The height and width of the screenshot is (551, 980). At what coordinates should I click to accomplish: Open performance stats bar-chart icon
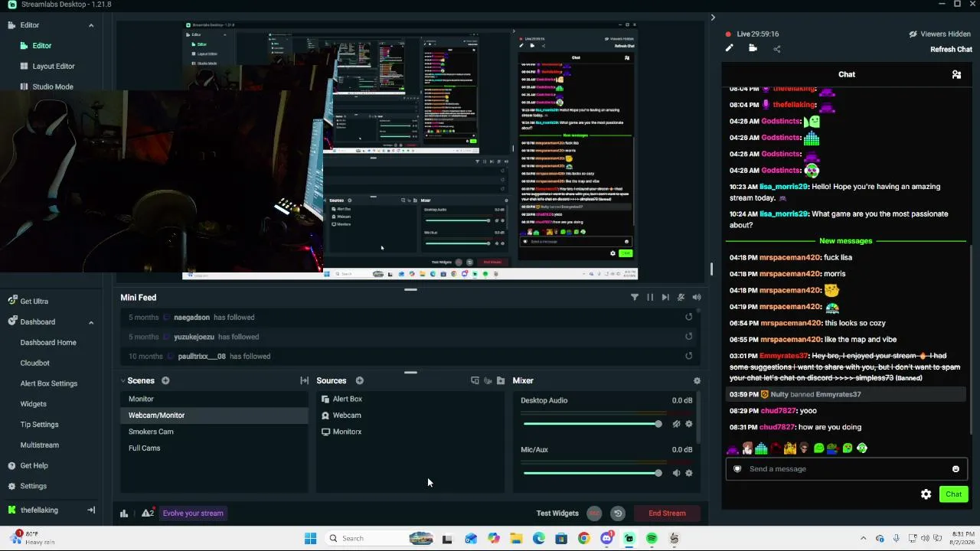[x=124, y=514]
